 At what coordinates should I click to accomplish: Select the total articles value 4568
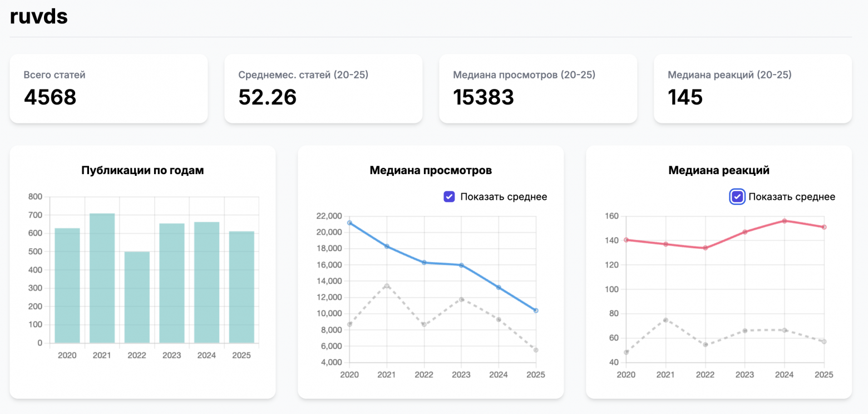tap(50, 97)
